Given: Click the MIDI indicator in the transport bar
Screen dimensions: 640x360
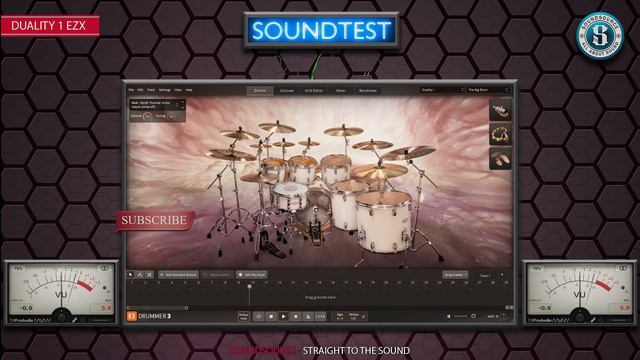Looking at the screenshot, I should tap(493, 316).
